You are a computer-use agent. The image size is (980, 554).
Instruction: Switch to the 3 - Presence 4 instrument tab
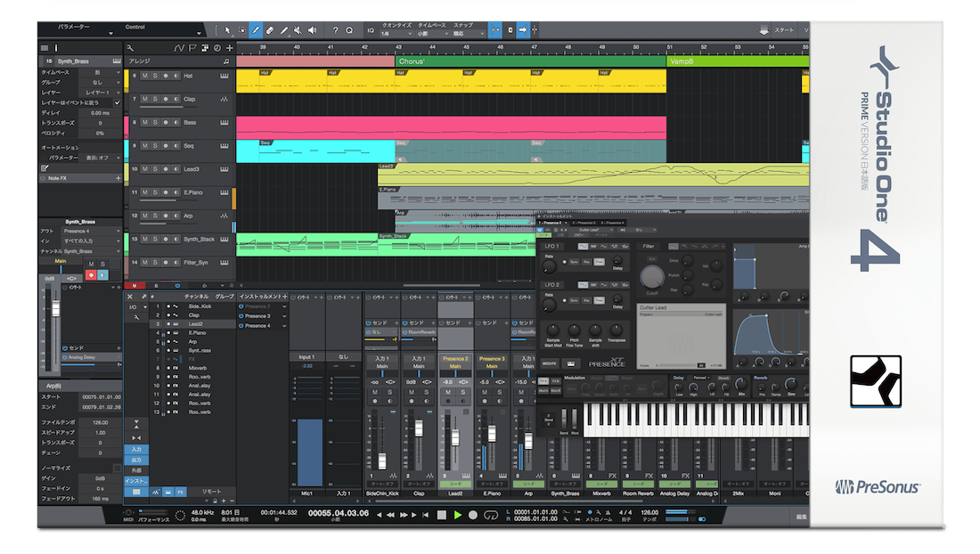(x=612, y=223)
